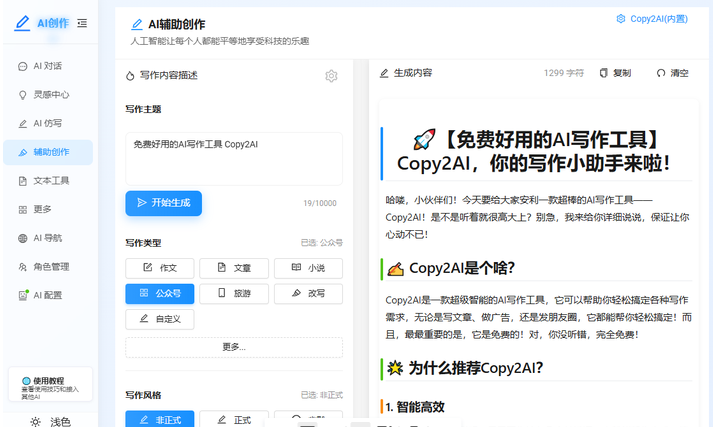The width and height of the screenshot is (713, 427).
Task: Click the heading 为什么推荐Copy2AI?
Action: 476,367
